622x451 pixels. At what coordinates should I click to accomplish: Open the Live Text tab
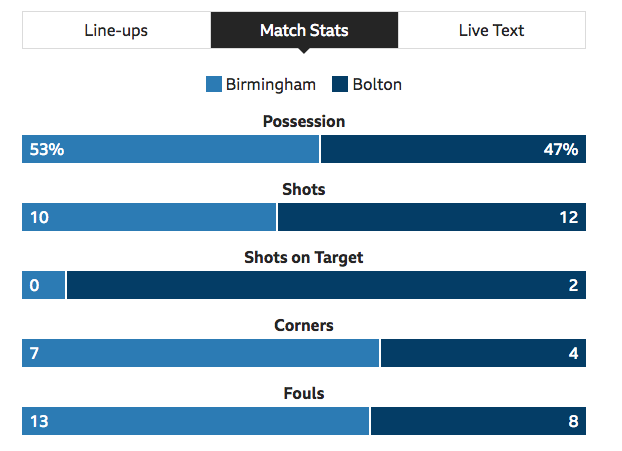tap(491, 30)
